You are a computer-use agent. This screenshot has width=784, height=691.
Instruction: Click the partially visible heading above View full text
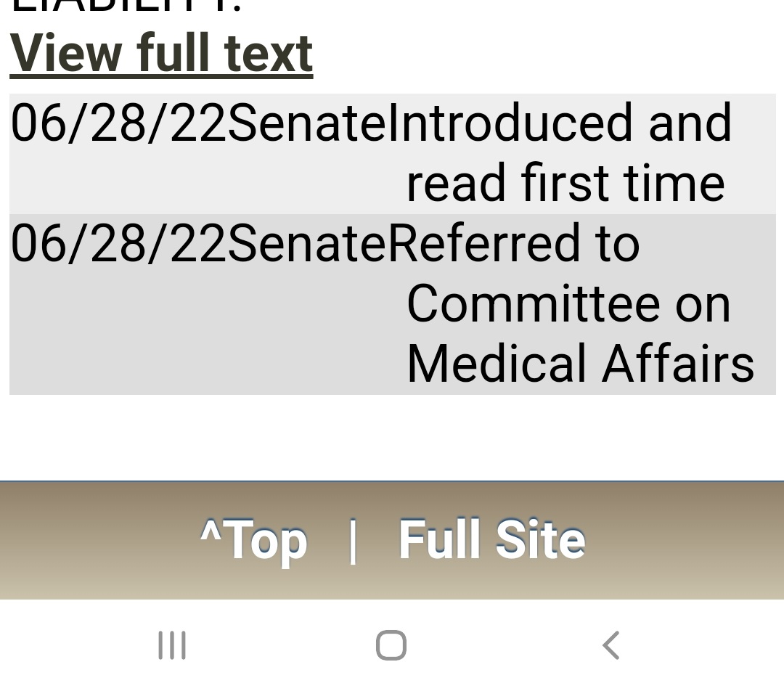[x=126, y=6]
